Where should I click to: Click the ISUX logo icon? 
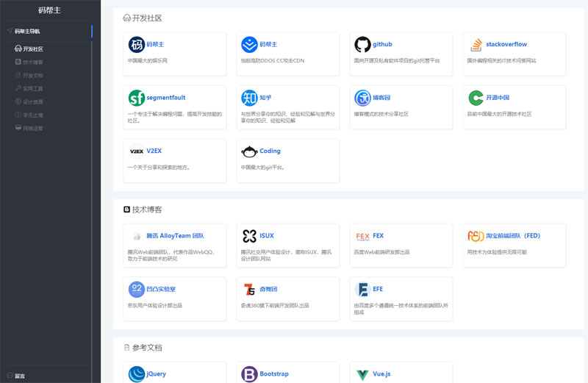pyautogui.click(x=249, y=236)
